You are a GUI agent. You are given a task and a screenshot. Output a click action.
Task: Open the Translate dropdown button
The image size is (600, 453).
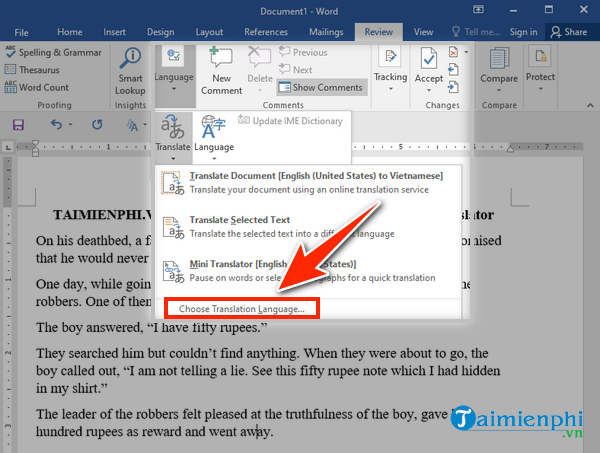pos(173,138)
